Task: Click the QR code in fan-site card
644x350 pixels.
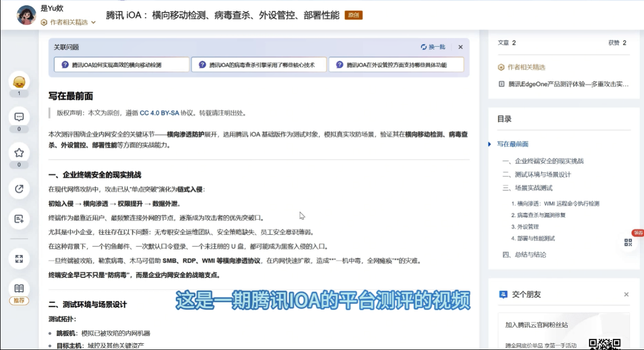Action: tap(605, 344)
